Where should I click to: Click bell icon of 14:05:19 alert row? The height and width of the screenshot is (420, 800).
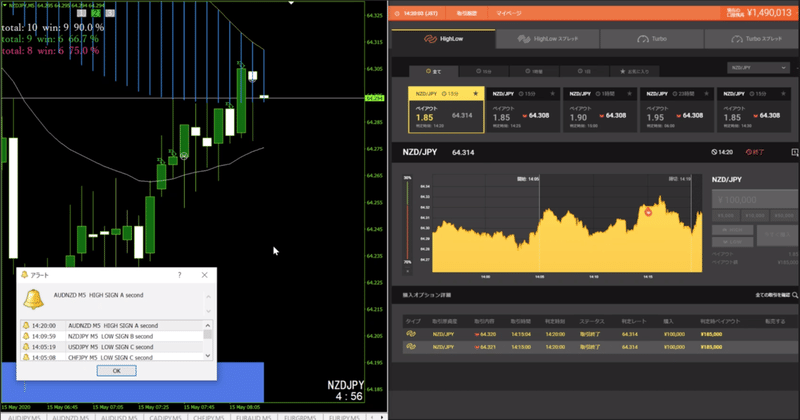click(26, 347)
